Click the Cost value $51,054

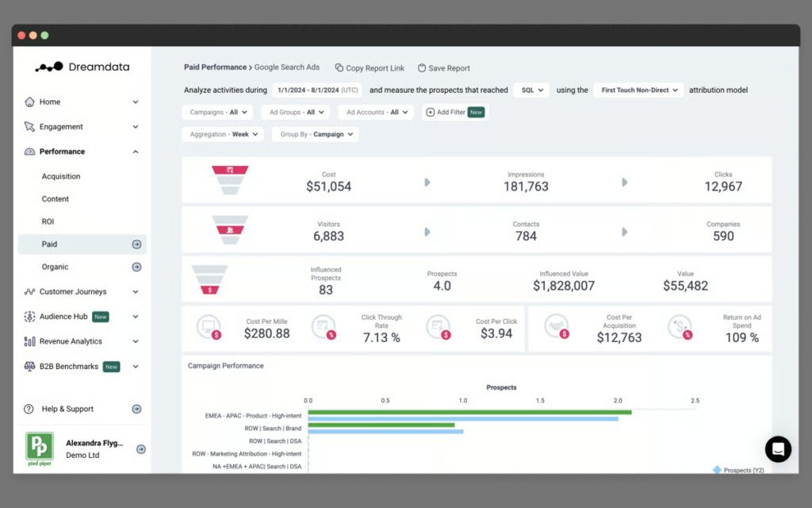click(329, 187)
